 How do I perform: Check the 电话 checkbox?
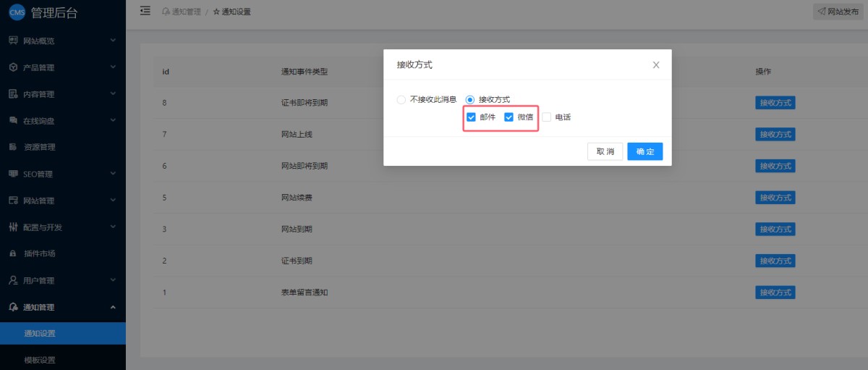point(546,117)
